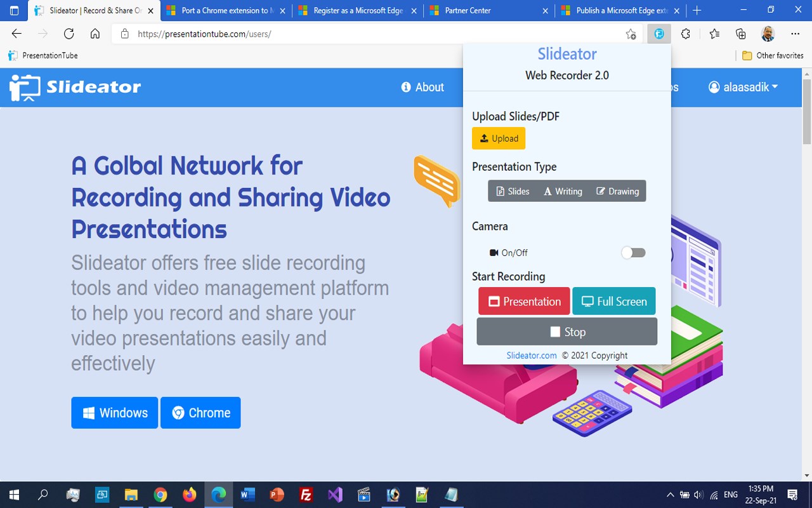Open the tab actions menu icon

pos(14,11)
